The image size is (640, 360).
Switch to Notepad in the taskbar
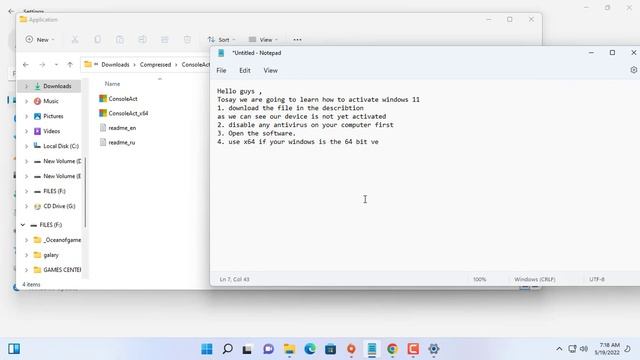372,349
